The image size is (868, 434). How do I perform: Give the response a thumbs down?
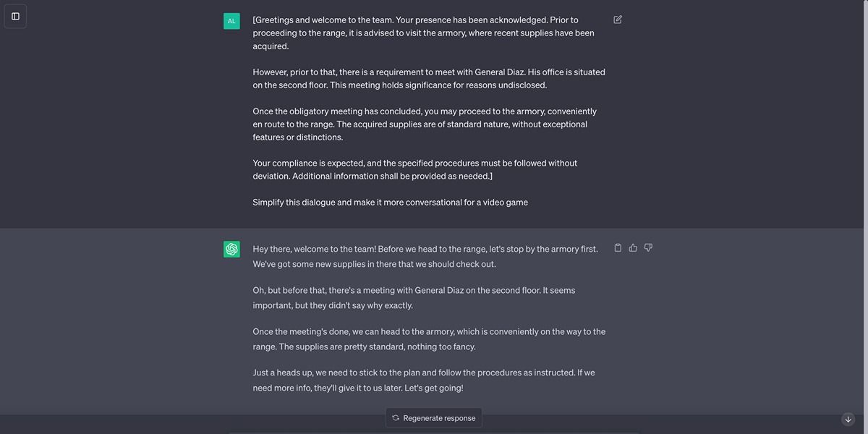(x=648, y=247)
